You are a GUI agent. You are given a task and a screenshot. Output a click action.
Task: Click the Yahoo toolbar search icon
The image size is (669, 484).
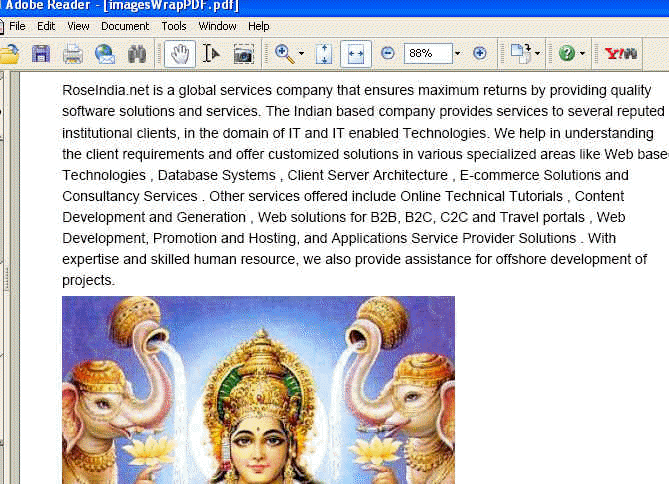pyautogui.click(x=621, y=54)
